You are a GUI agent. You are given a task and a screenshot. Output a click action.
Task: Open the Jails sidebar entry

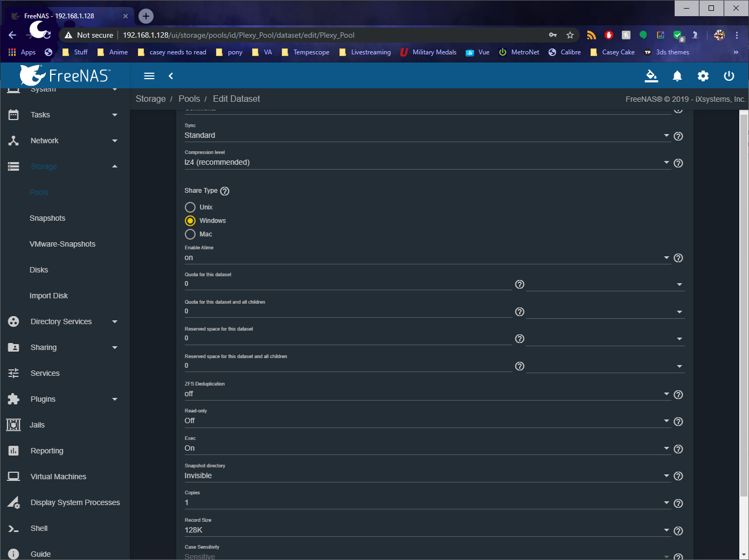click(37, 425)
